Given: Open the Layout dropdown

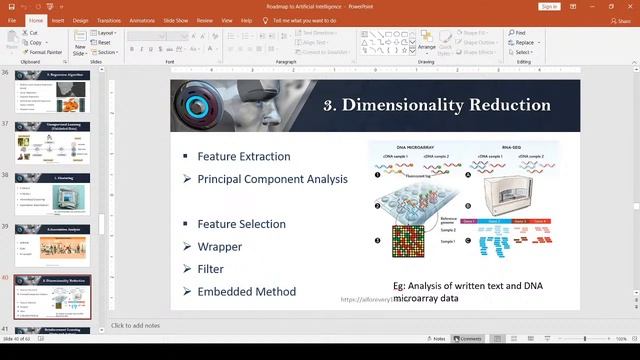Looking at the screenshot, I should pyautogui.click(x=104, y=33).
